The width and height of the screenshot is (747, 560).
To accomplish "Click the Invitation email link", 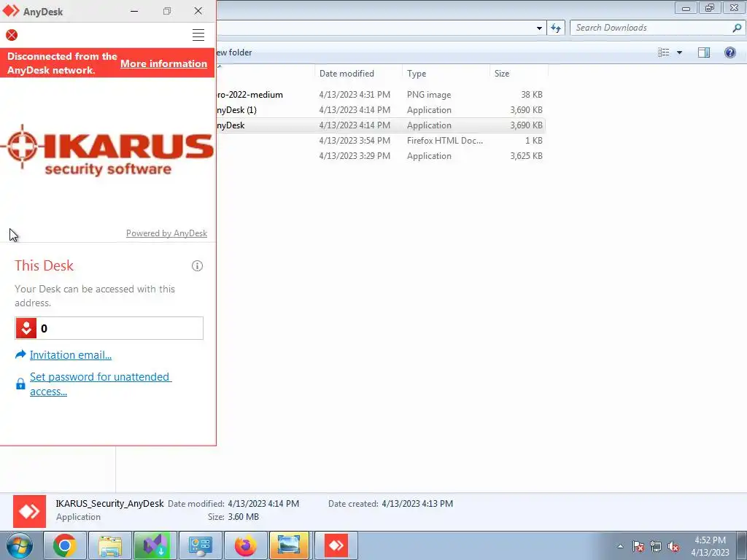I will 71,355.
